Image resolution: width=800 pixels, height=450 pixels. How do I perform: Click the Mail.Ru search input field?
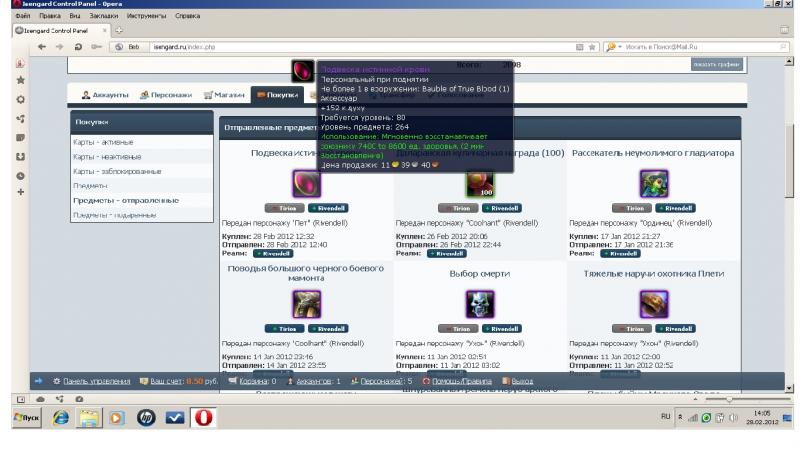701,47
